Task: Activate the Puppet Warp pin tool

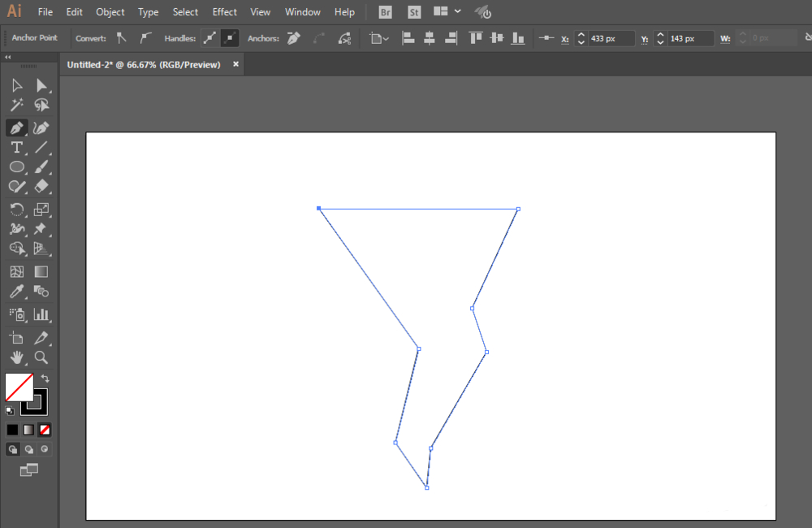Action: tap(41, 228)
